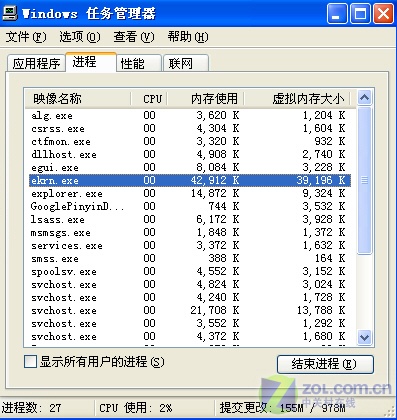Minimize the Task Manager window
The image size is (397, 420).
[337, 13]
